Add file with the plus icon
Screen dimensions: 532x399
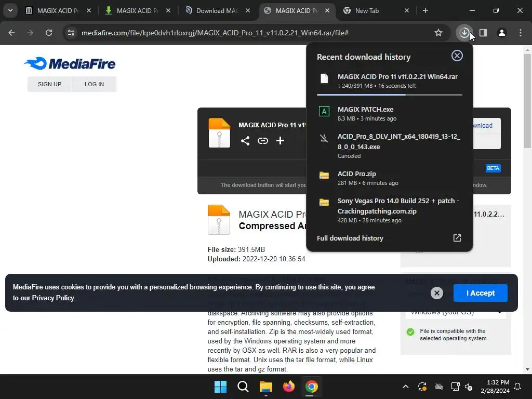[280, 140]
